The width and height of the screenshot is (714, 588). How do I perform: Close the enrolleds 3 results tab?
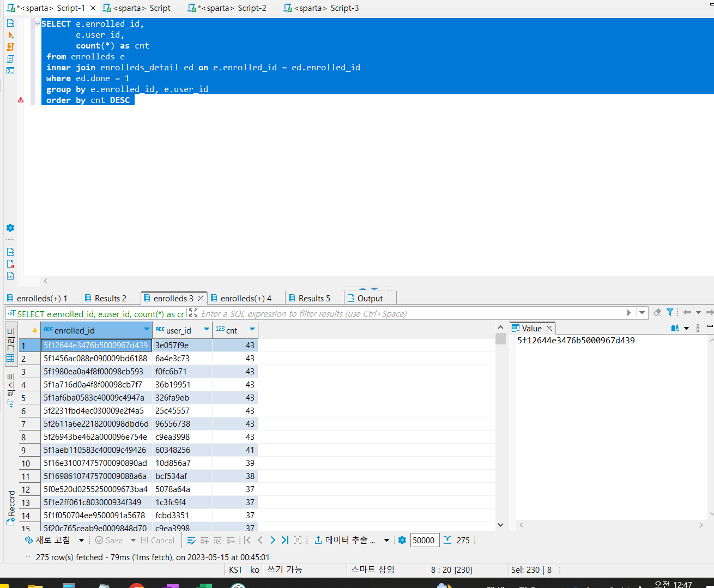201,298
